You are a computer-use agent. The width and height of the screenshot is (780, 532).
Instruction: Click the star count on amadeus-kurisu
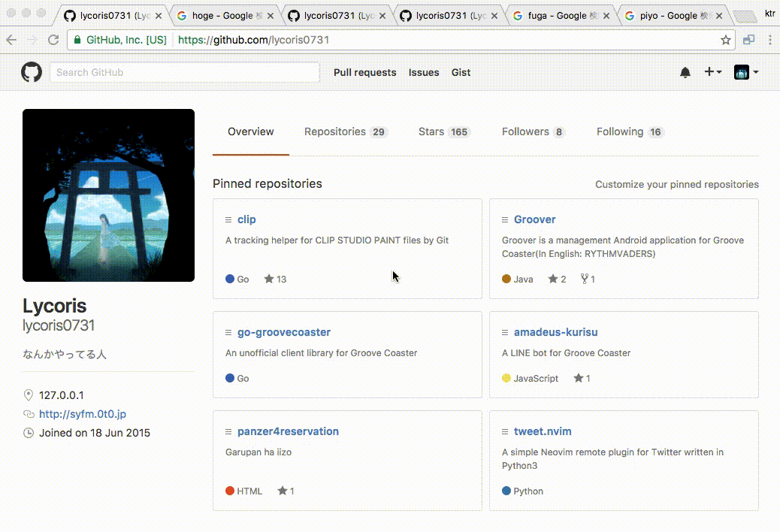[x=582, y=379]
